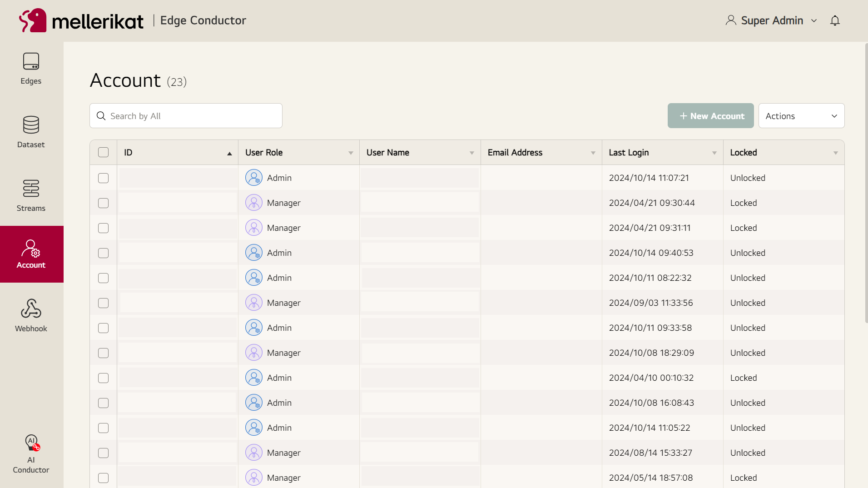Open the Last Login column filter arrow
The image size is (868, 488).
coord(714,153)
